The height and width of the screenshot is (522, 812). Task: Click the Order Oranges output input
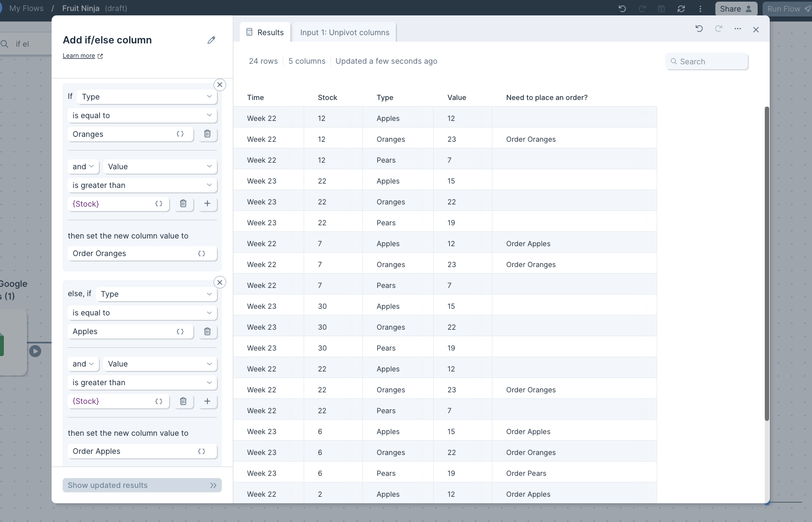142,253
